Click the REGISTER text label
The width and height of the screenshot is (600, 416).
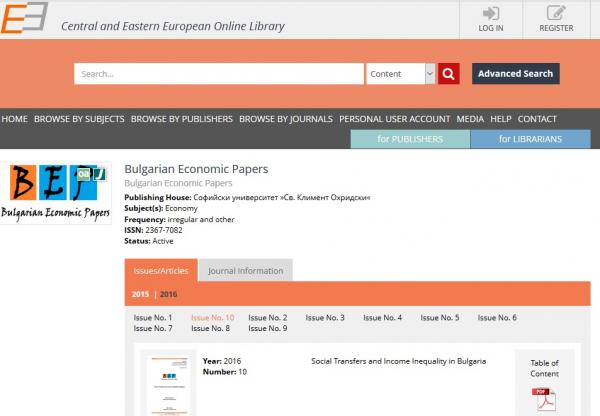tap(556, 28)
